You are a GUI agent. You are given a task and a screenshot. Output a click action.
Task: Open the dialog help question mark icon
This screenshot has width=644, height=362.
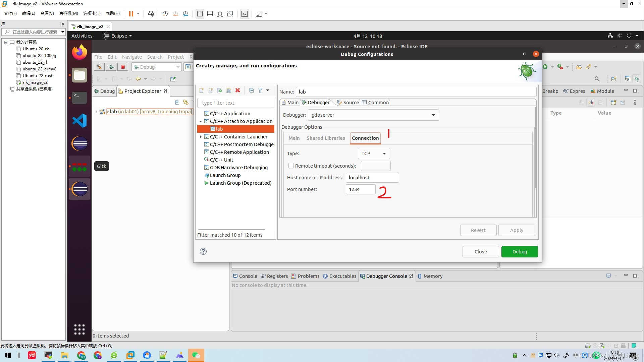pyautogui.click(x=203, y=251)
